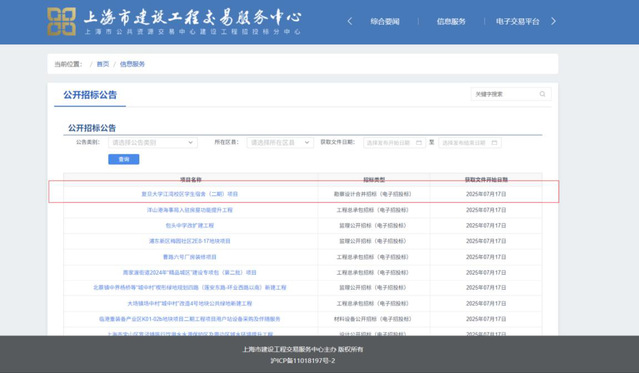Select the 公开招标公告 tab heading
The image size is (639, 373).
(90, 95)
